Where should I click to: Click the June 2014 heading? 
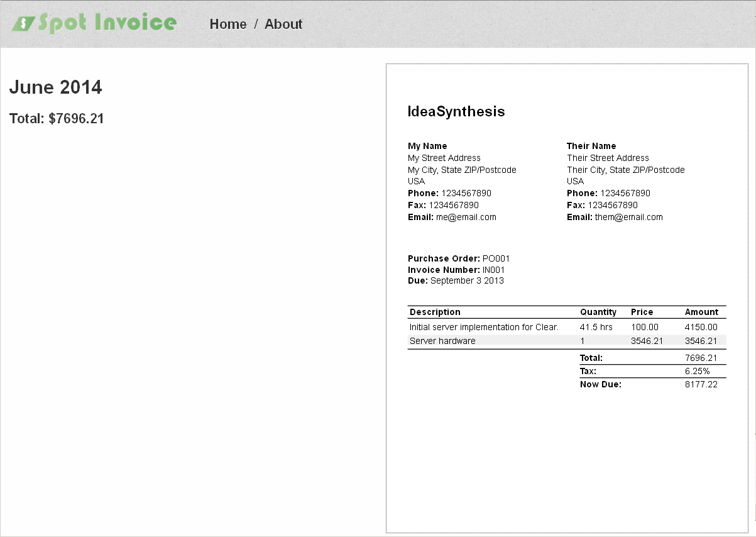point(55,87)
